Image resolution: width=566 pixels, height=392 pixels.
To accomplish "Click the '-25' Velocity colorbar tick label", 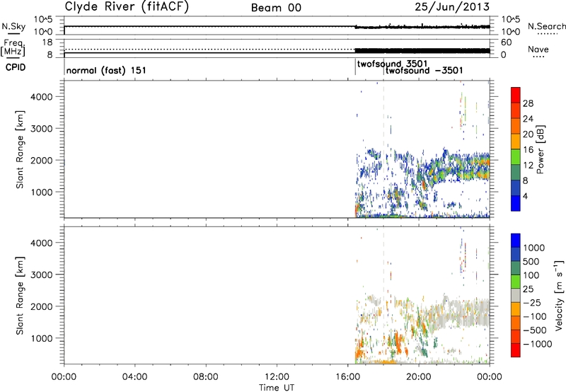I will [x=532, y=303].
